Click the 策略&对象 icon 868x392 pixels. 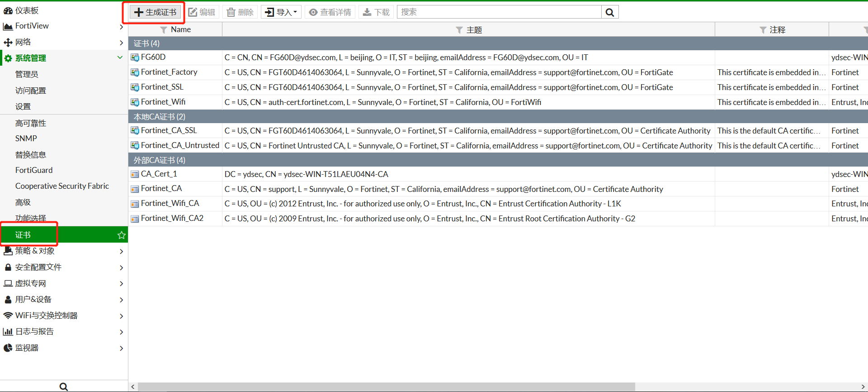[x=8, y=251]
